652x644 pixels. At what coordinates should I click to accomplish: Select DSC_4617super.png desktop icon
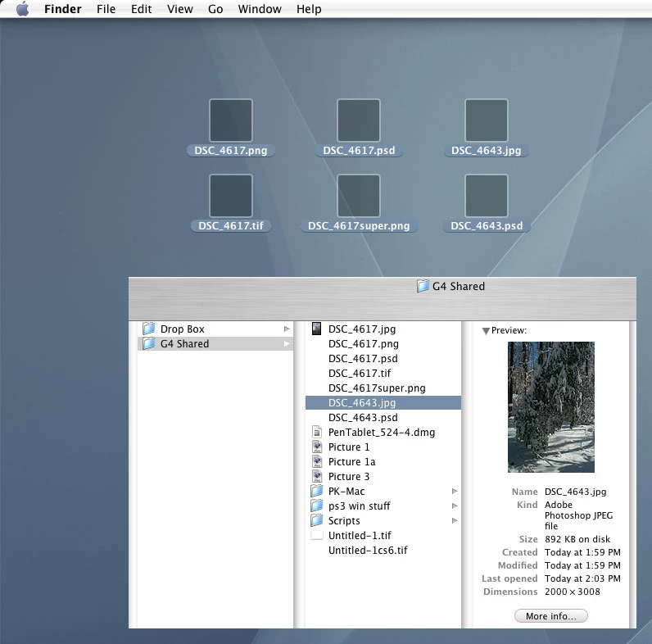[359, 196]
